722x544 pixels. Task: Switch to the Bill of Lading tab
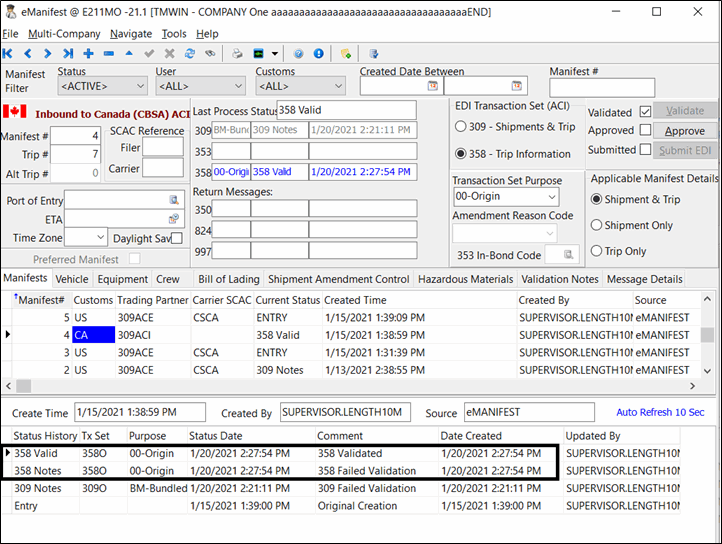pos(228,279)
